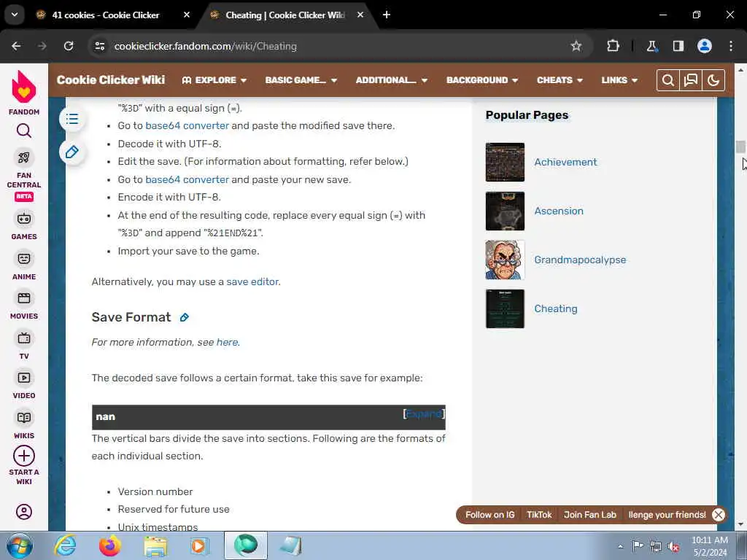
Task: Open the Grandmapocalypse popular page link
Action: tap(580, 260)
